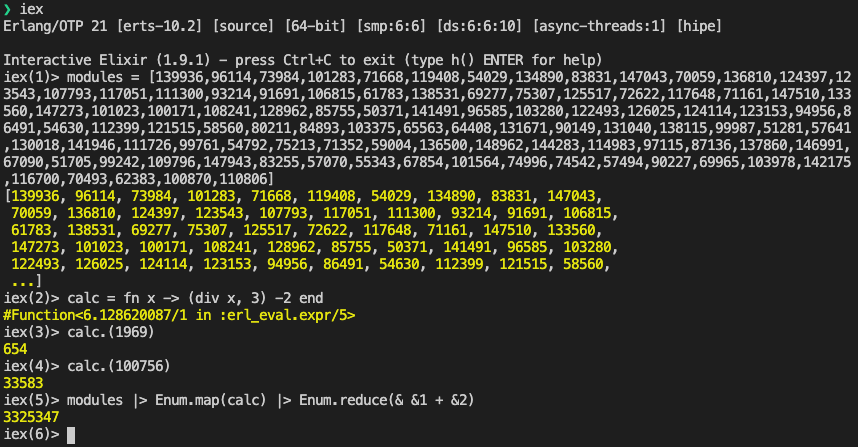Click the Erlang/OTP 21 version text
This screenshot has width=858, height=447.
coord(55,26)
